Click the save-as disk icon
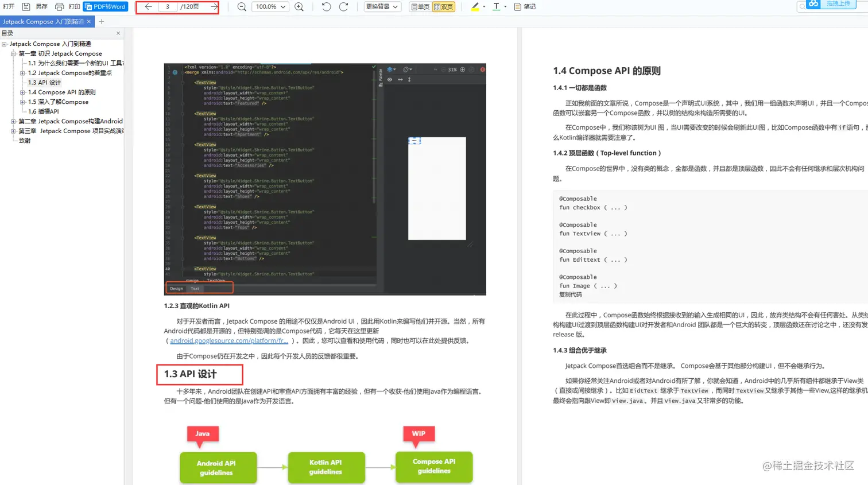The height and width of the screenshot is (485, 868). [x=26, y=7]
